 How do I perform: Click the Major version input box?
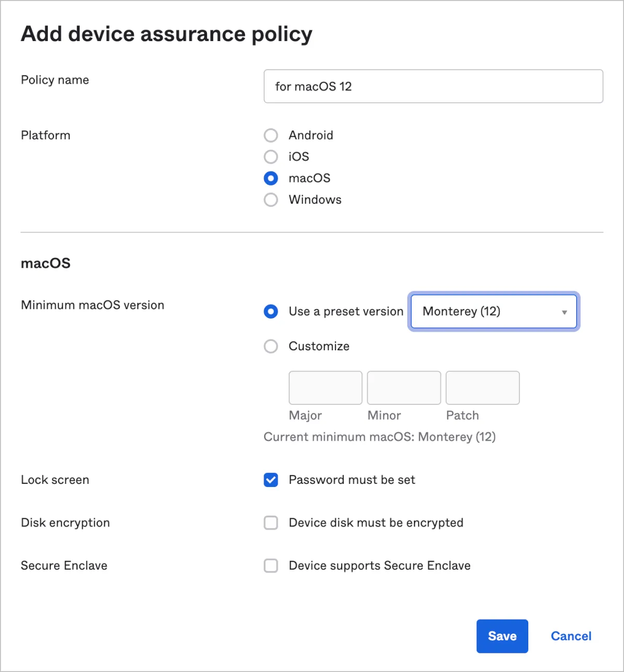pos(325,388)
